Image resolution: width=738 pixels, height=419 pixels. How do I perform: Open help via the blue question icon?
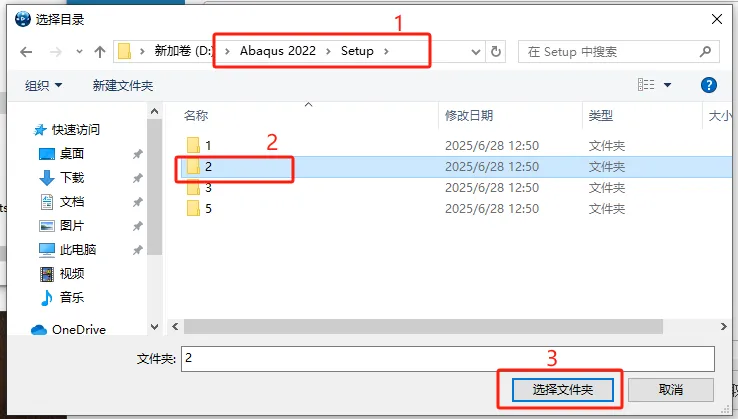(708, 85)
